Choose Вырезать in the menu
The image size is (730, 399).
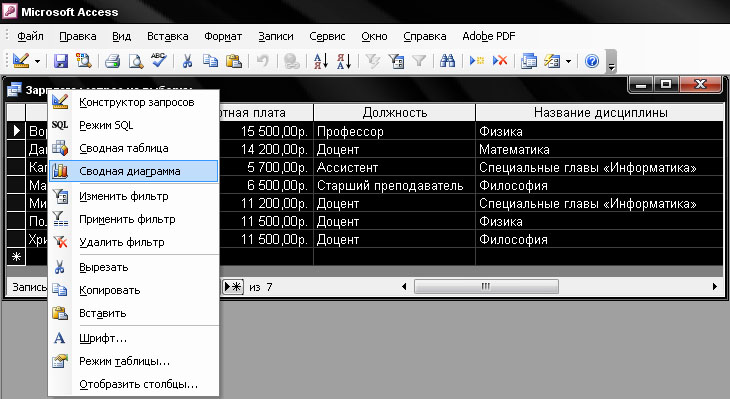tap(133, 267)
